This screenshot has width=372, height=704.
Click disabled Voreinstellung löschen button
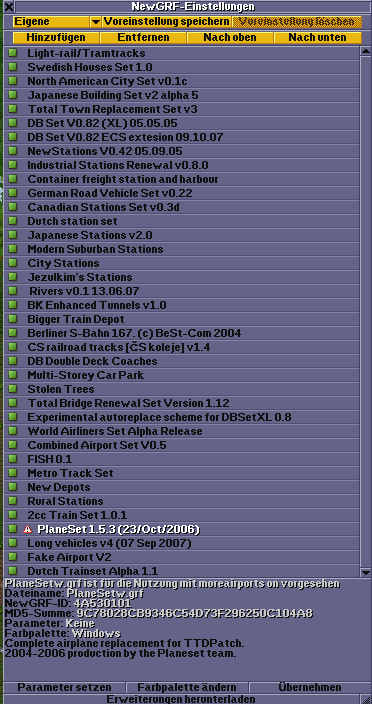pyautogui.click(x=297, y=22)
